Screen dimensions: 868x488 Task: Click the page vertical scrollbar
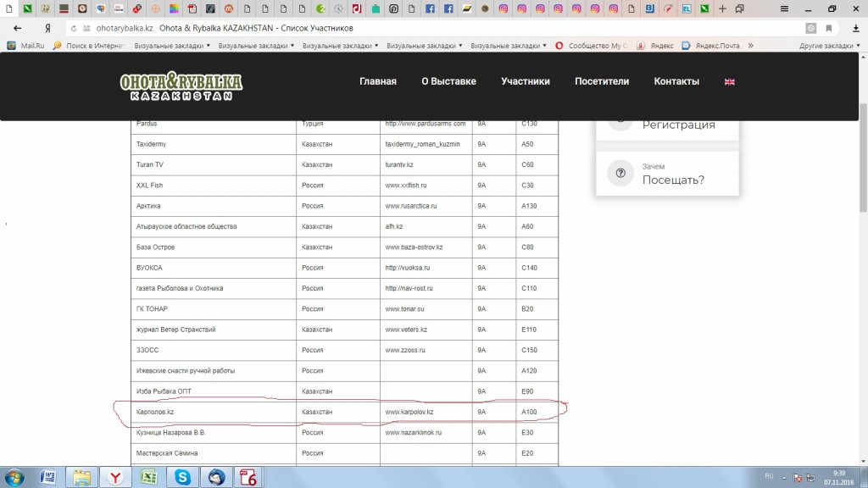point(863,254)
